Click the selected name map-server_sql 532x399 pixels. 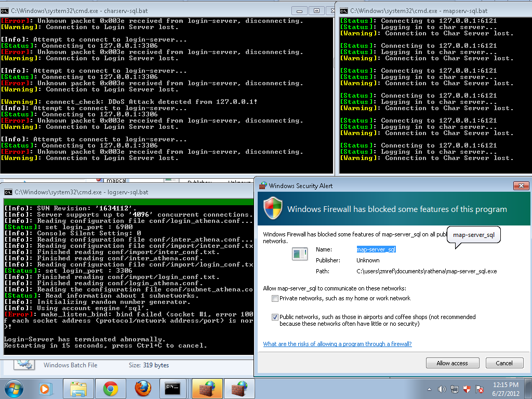click(x=376, y=249)
